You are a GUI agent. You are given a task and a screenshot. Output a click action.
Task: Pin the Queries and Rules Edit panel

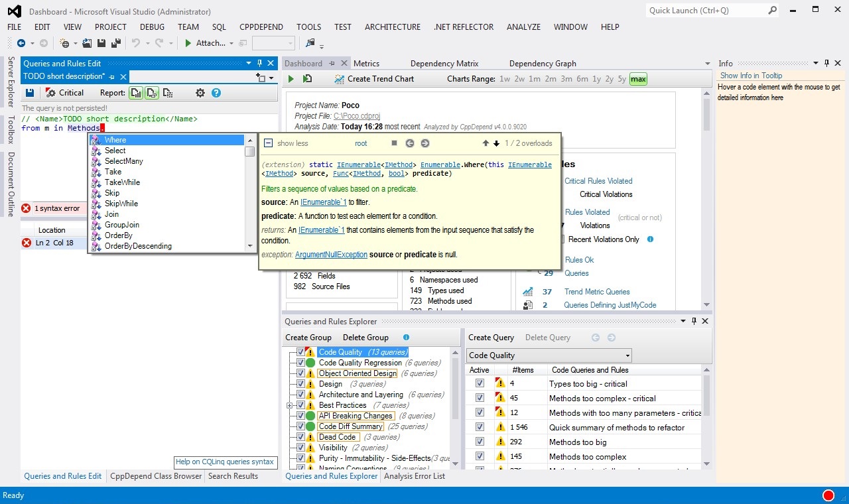[x=259, y=63]
